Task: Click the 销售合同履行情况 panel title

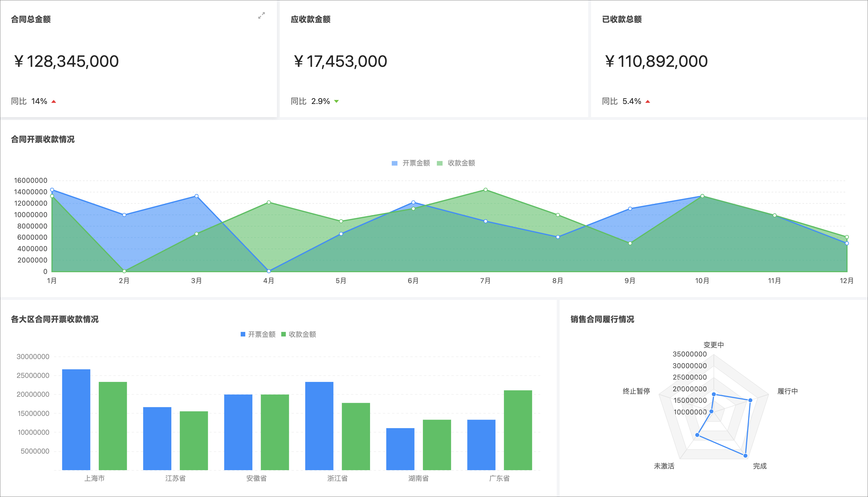Action: 602,319
